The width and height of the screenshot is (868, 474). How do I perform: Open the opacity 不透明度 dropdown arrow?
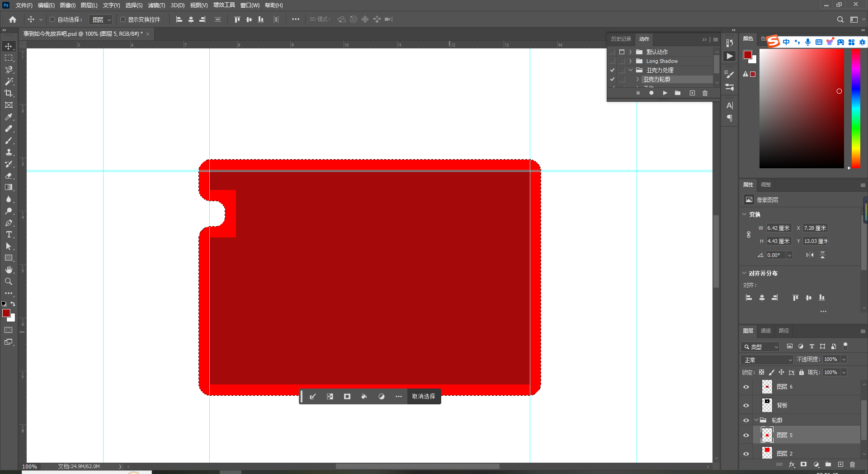[x=844, y=359]
